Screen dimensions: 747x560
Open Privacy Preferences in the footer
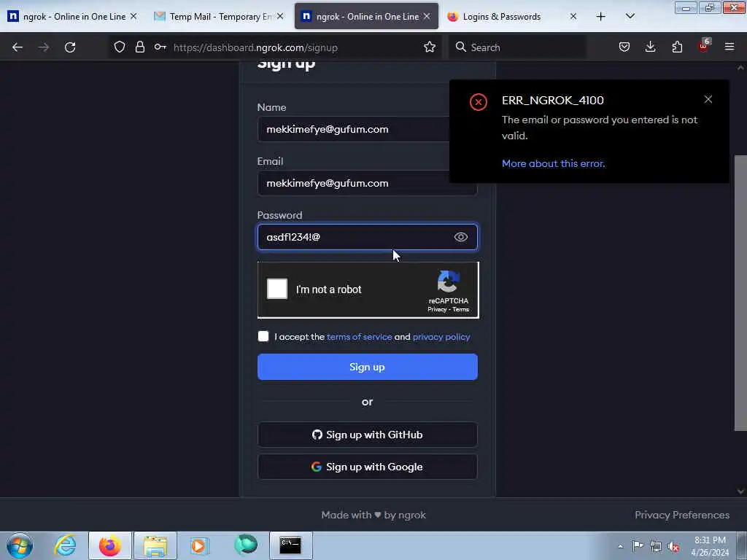click(x=682, y=515)
